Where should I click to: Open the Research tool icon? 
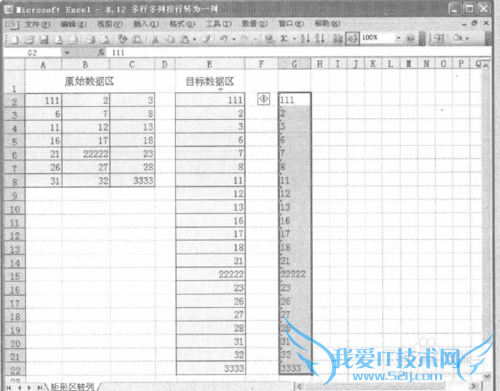coord(137,39)
